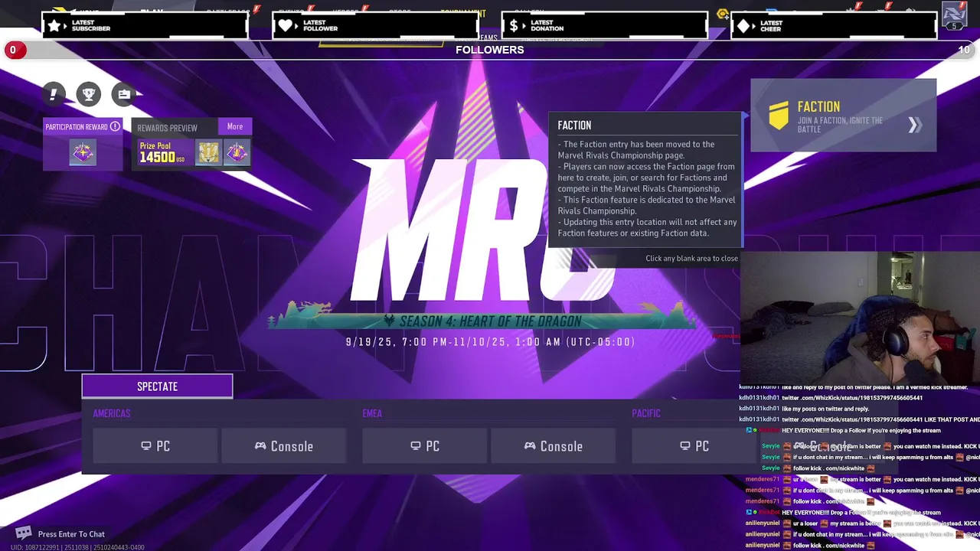The image size is (980, 551).
Task: Open the player avatar profile icon
Action: tap(954, 15)
